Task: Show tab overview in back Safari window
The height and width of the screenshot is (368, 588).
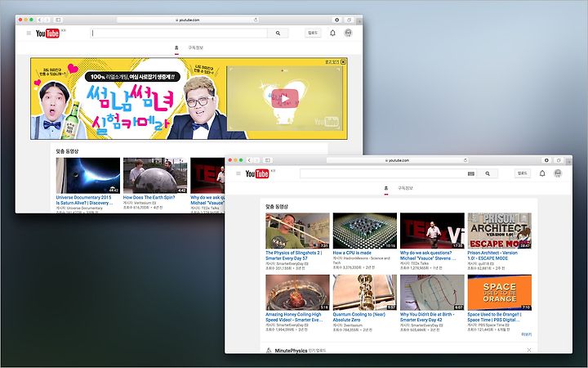Action: pyautogui.click(x=349, y=20)
